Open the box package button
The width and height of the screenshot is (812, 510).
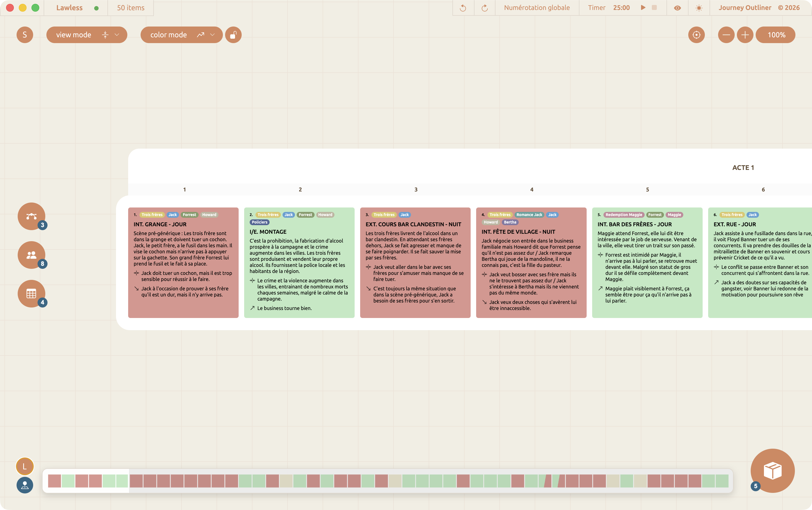772,470
